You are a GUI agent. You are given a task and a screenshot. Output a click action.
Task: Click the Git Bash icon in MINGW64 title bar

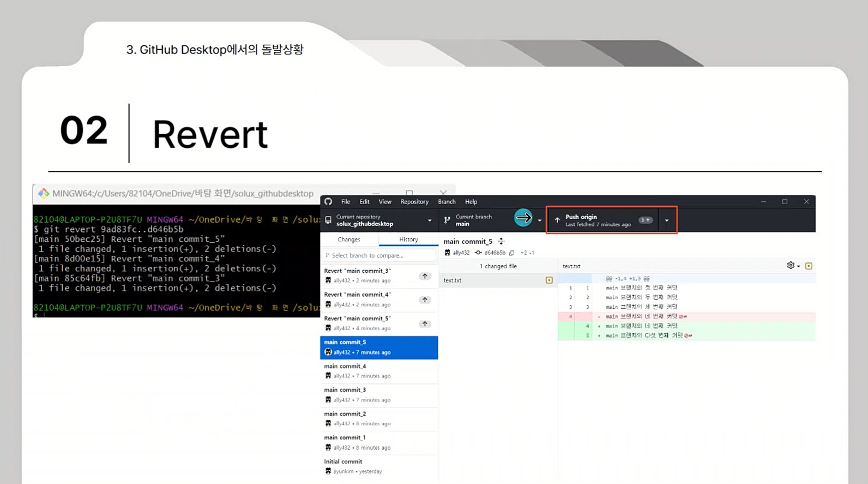click(x=44, y=193)
